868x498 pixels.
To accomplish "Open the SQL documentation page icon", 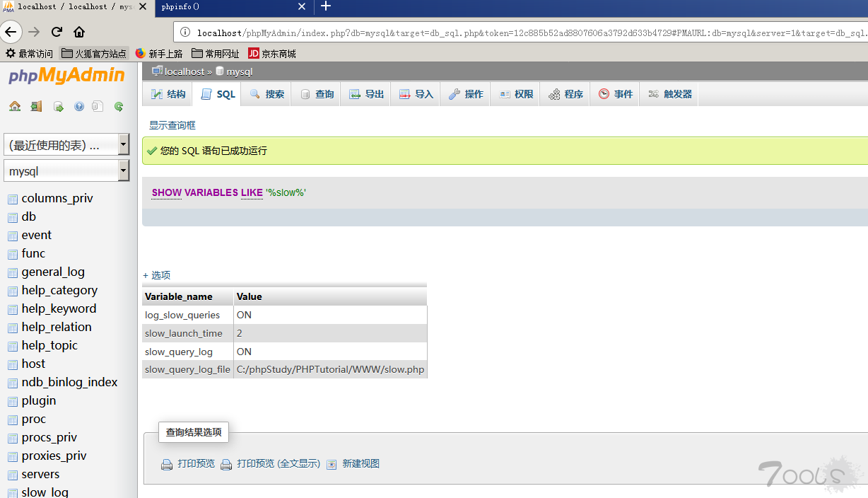I will click(x=98, y=107).
